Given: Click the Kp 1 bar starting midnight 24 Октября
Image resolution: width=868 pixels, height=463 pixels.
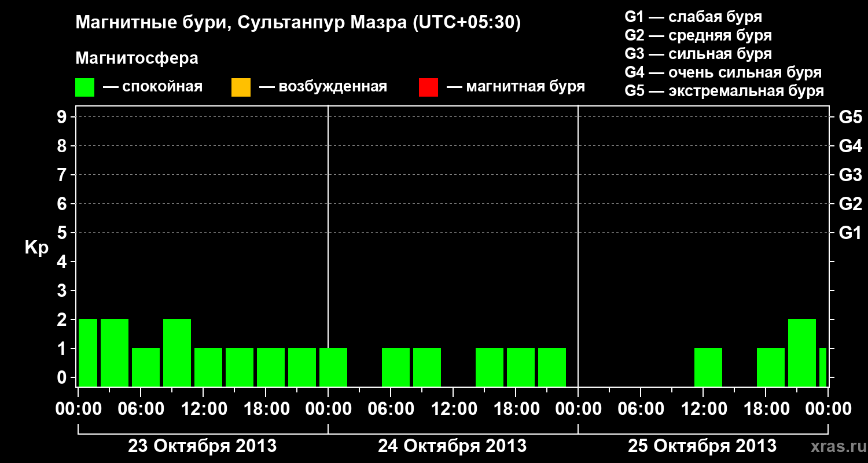Looking at the screenshot, I should coord(333,367).
